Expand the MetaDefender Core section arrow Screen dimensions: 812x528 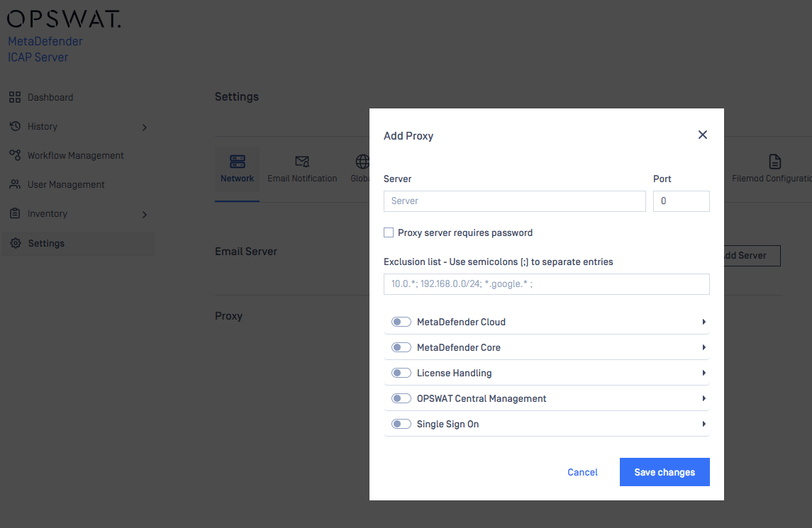click(x=703, y=347)
